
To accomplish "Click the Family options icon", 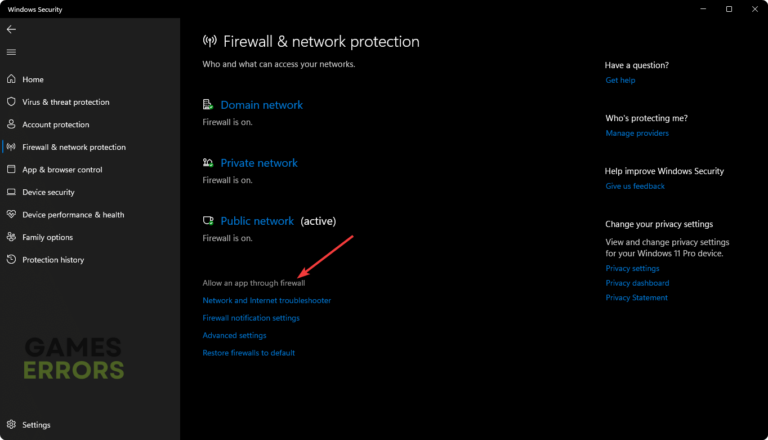I will pyautogui.click(x=12, y=237).
